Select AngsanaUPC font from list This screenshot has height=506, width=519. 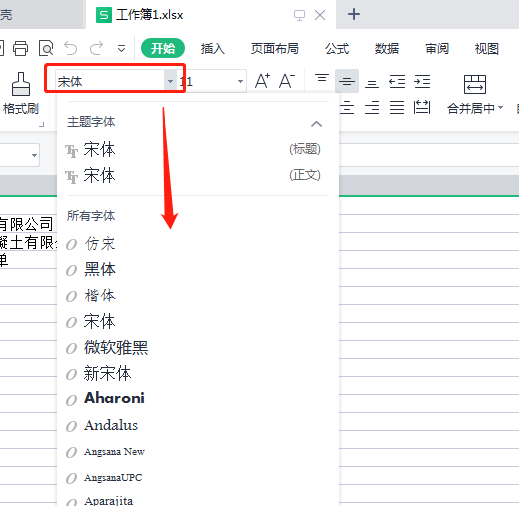198,477
